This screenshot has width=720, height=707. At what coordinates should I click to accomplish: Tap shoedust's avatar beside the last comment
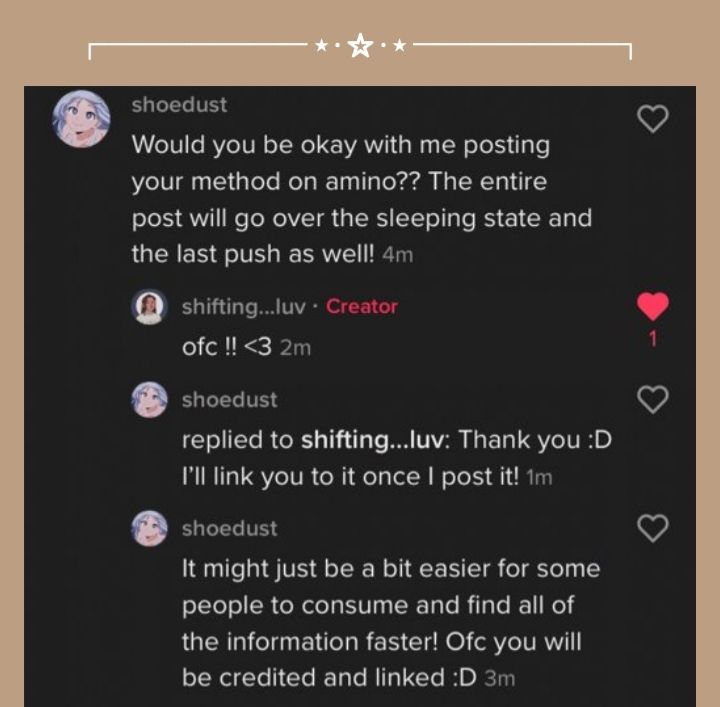coord(149,528)
